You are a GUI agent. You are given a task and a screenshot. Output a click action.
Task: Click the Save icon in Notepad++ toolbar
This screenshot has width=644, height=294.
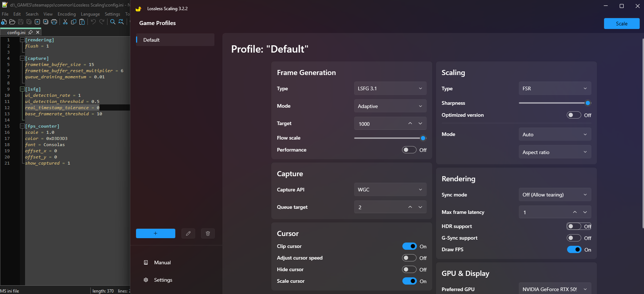tap(21, 22)
